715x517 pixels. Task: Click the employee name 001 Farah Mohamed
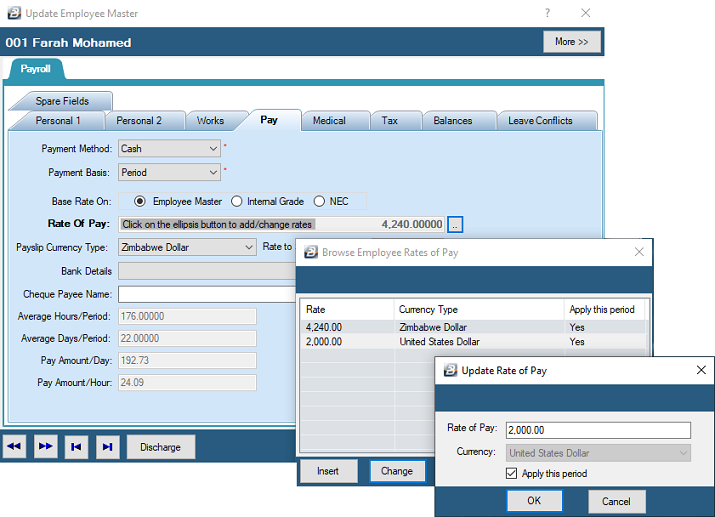(68, 42)
